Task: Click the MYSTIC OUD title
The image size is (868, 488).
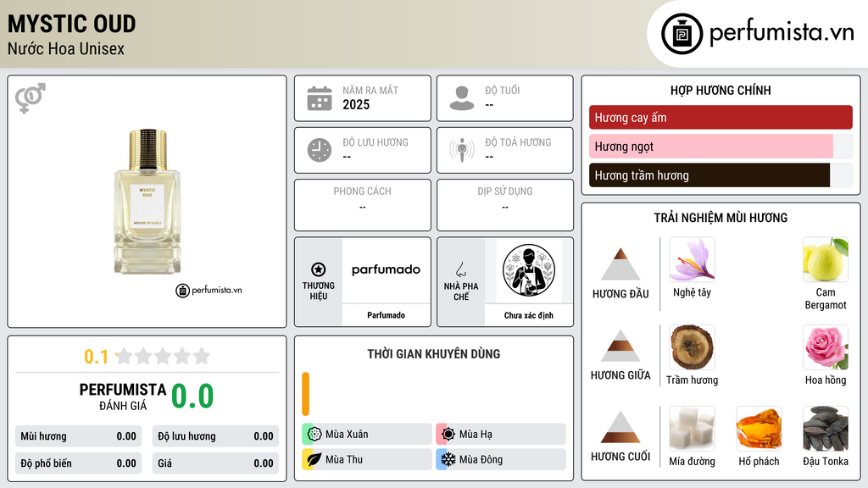Action: coord(71,24)
